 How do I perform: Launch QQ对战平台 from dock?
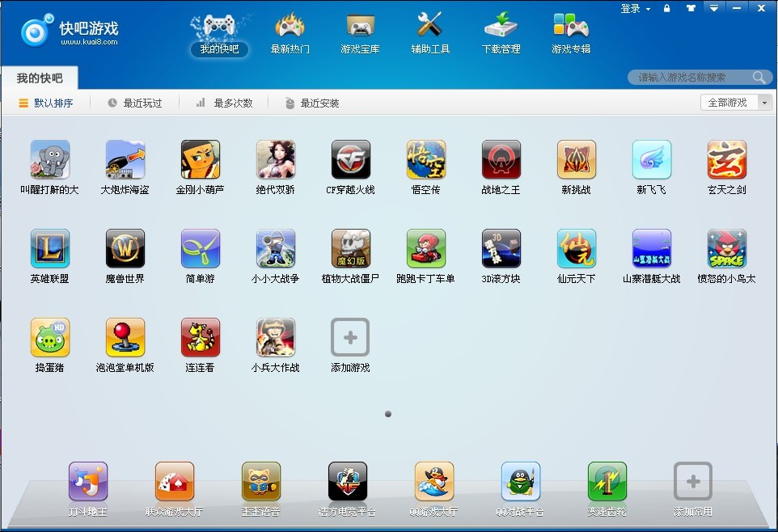(521, 481)
